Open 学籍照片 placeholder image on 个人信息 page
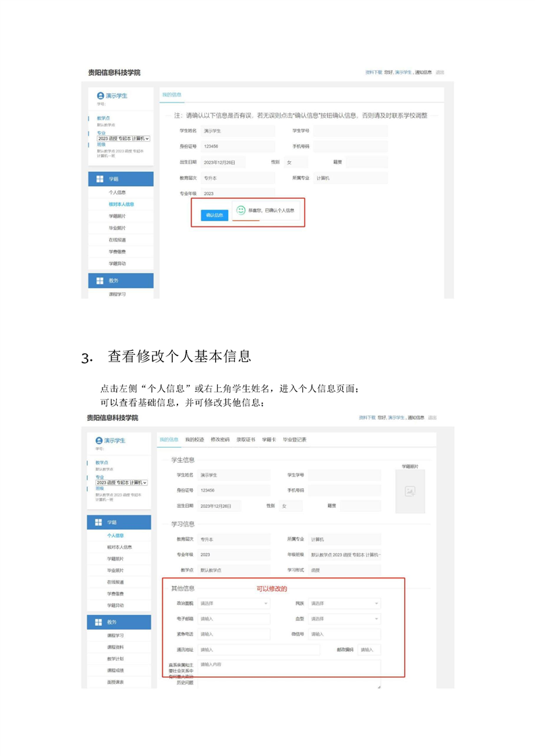This screenshot has height=756, width=535. coord(410,492)
